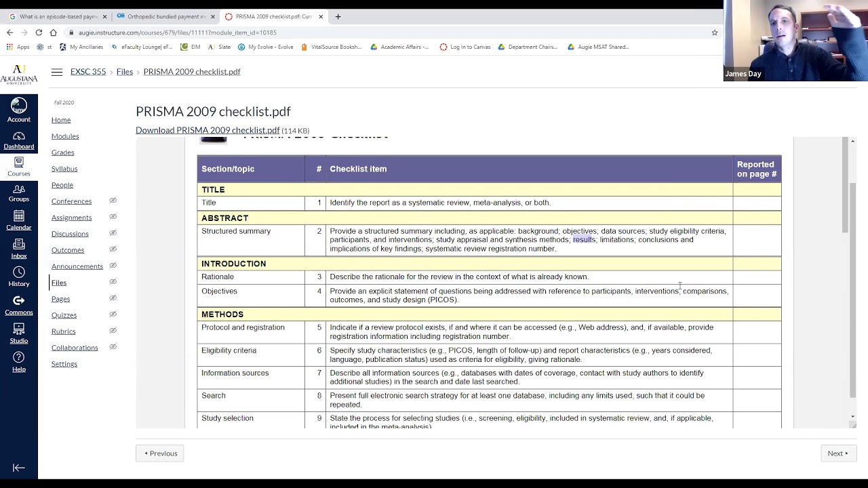868x488 pixels.
Task: Open the VitalSource Bookshelf bookmark
Action: (x=332, y=47)
